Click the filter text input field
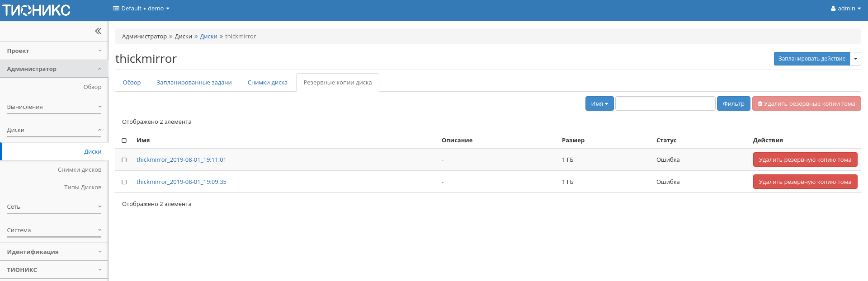Screen dimensions: 868x281 665,104
